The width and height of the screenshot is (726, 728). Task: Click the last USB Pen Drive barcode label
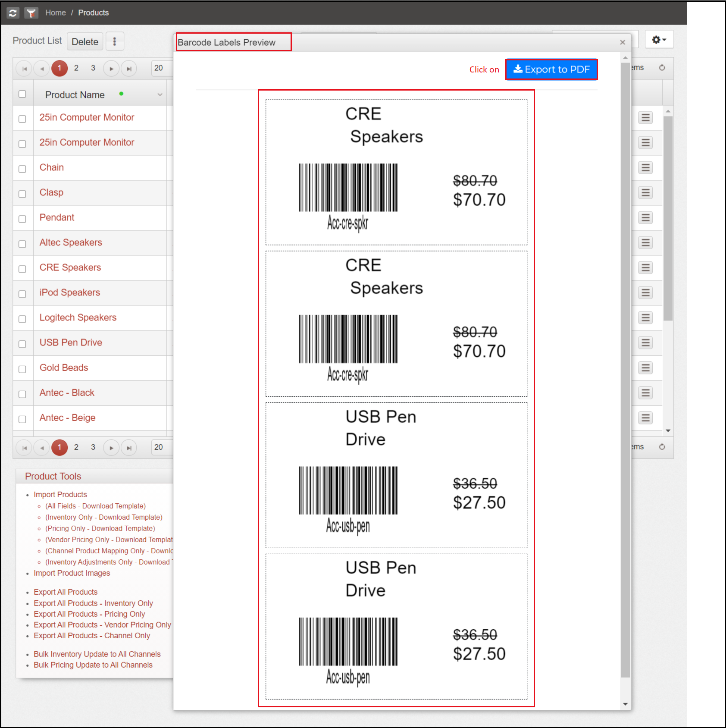click(396, 627)
